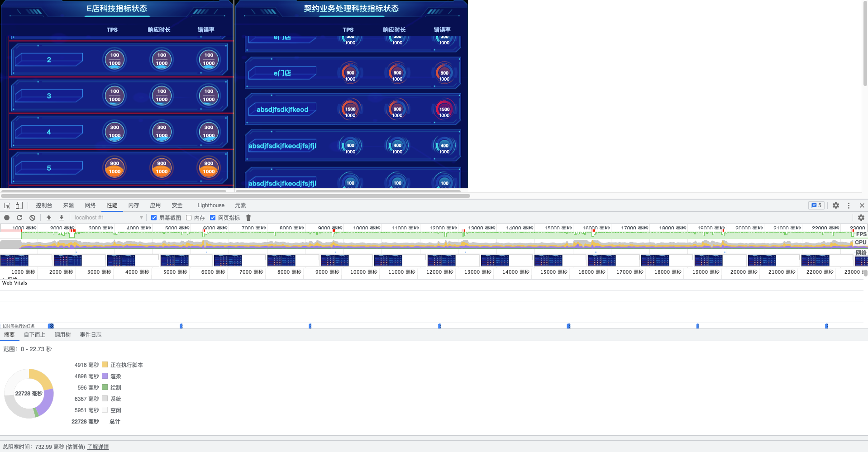Click the 1500/1000 TPS gauge
868x452 pixels.
tap(350, 109)
